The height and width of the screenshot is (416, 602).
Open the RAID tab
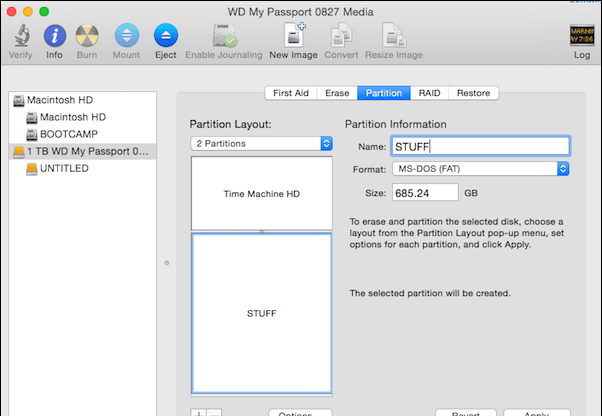click(429, 93)
